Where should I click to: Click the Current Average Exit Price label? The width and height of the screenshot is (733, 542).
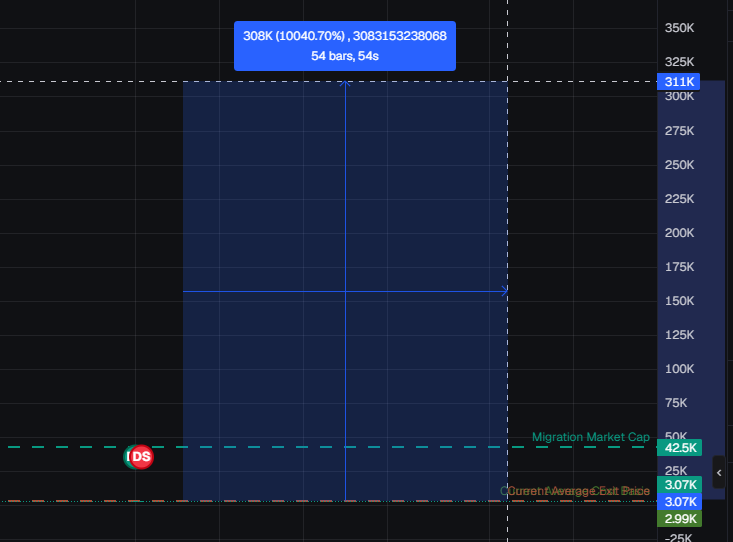click(x=579, y=491)
